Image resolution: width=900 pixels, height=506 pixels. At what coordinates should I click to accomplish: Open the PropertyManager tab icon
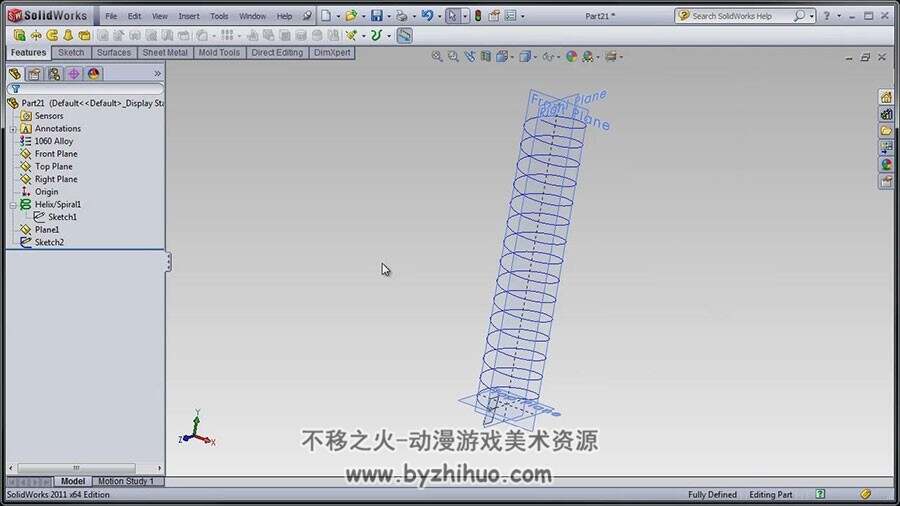[34, 74]
